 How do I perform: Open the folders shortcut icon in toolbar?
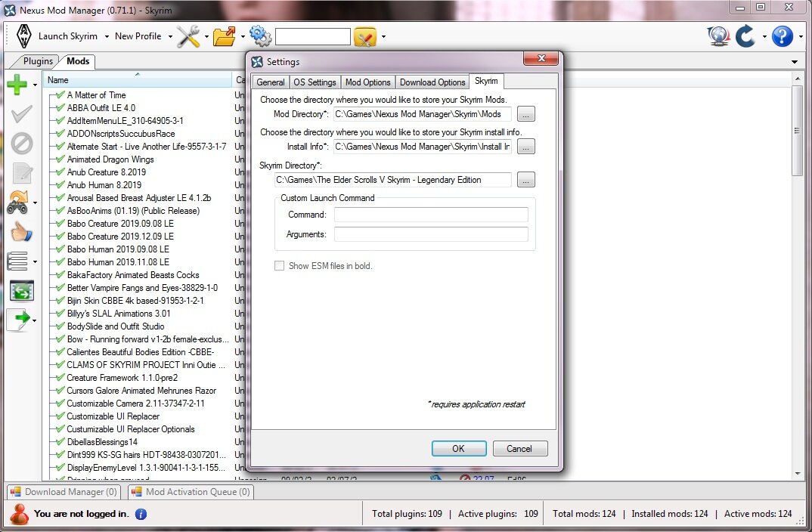coord(225,36)
